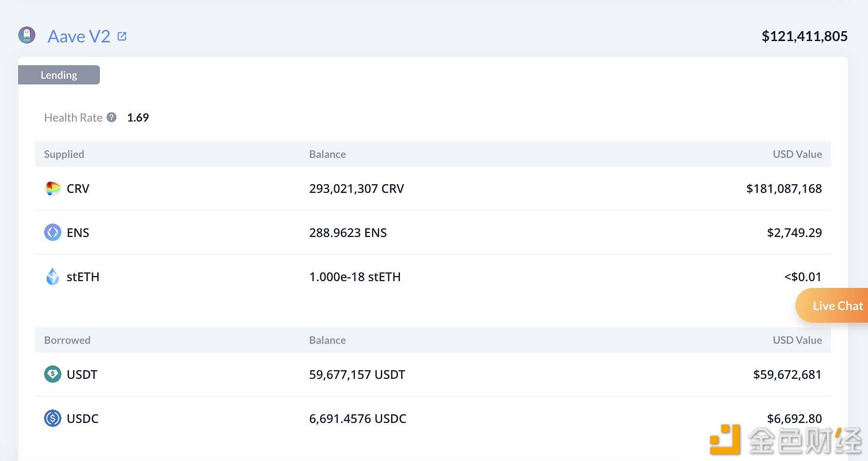Click the $6,692.80 USD value
The image size is (868, 461).
[795, 419]
